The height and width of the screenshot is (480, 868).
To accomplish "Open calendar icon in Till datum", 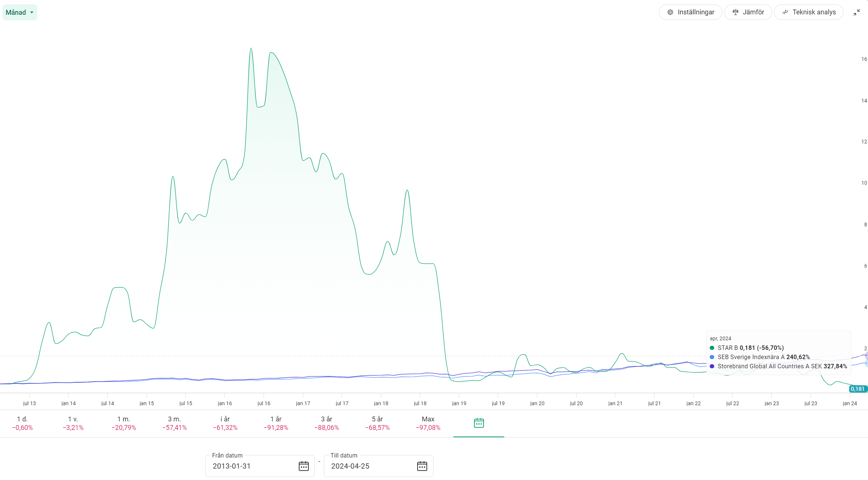I will pyautogui.click(x=422, y=466).
